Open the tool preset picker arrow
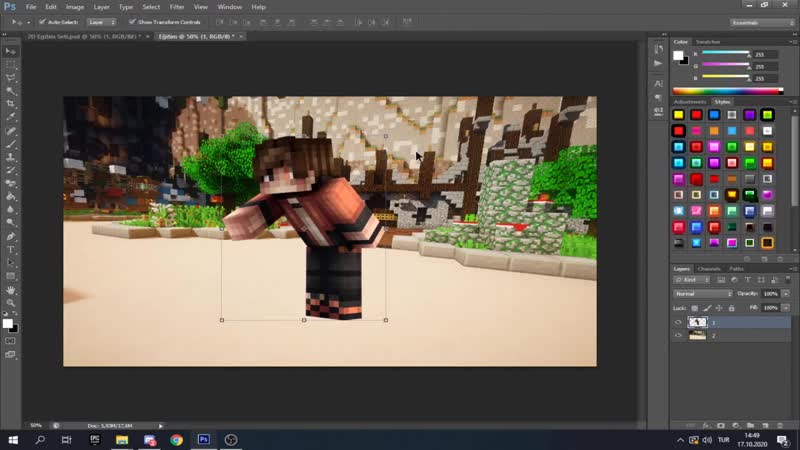Screen dimensions: 800x450 [28, 22]
